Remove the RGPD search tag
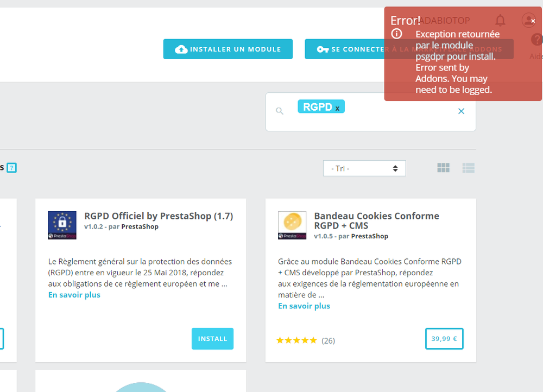Image resolution: width=543 pixels, height=392 pixels. [337, 109]
